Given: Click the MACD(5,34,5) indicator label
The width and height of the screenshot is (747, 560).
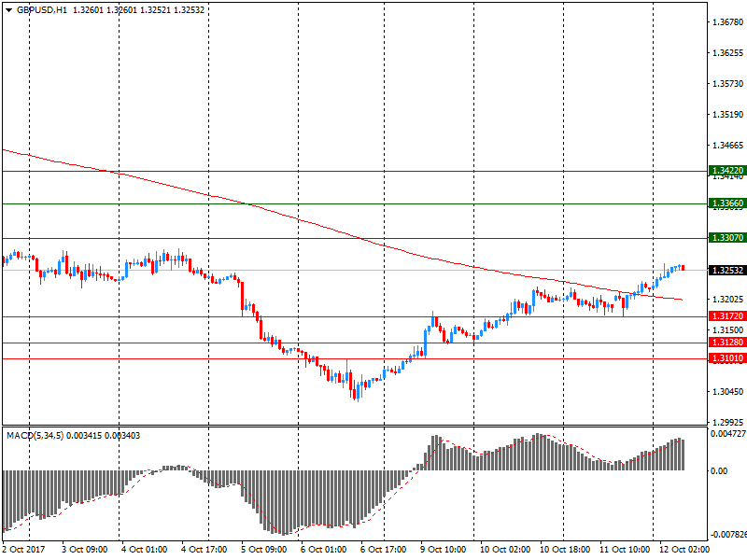Looking at the screenshot, I should [35, 436].
